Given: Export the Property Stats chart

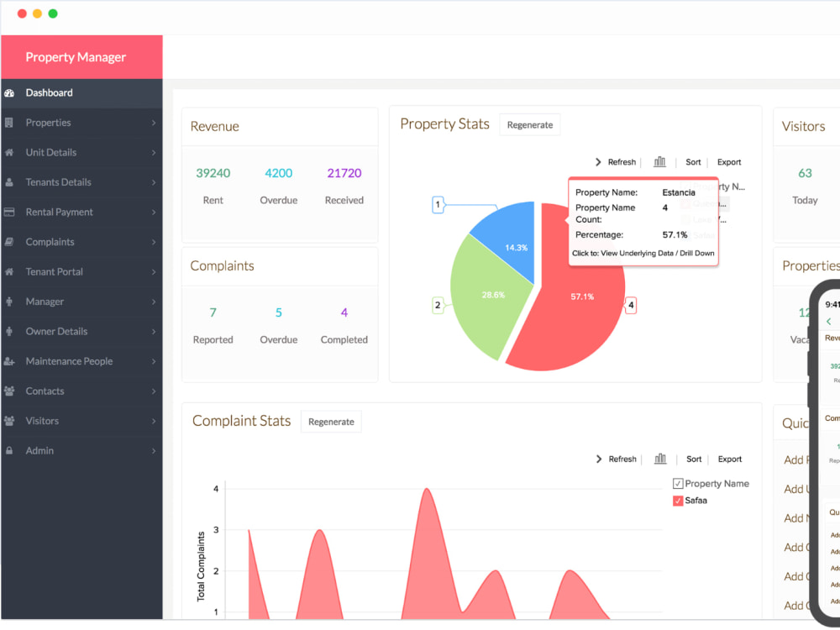Looking at the screenshot, I should [x=729, y=162].
